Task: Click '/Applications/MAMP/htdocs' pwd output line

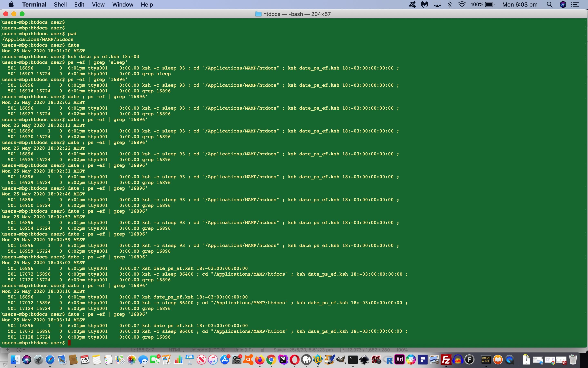Action: pyautogui.click(x=38, y=39)
